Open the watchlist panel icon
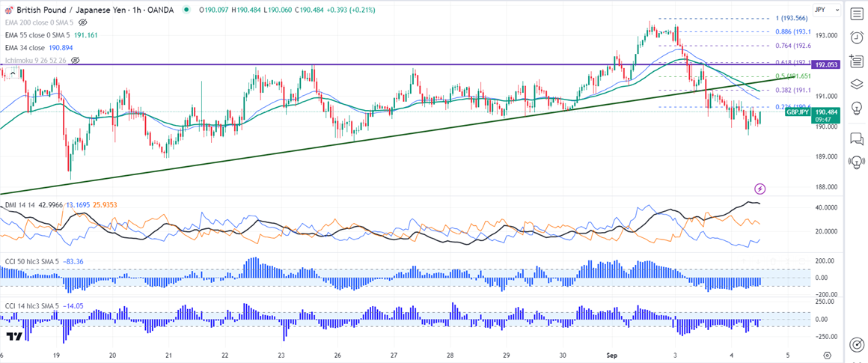Image resolution: width=868 pixels, height=363 pixels. [856, 13]
